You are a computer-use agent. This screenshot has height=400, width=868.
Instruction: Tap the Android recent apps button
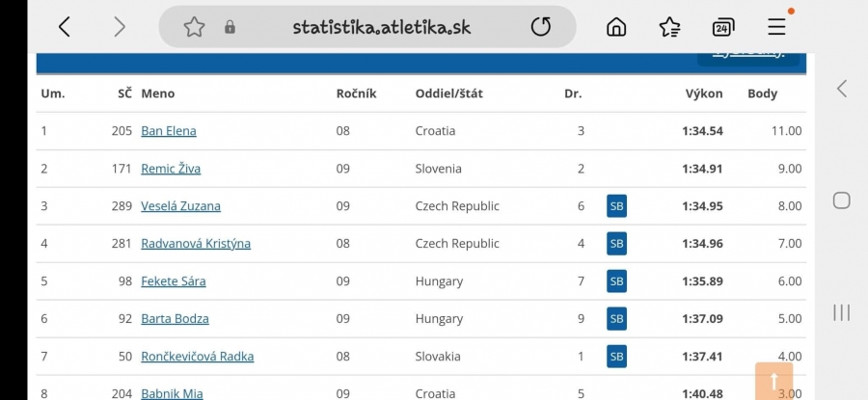[x=841, y=312]
